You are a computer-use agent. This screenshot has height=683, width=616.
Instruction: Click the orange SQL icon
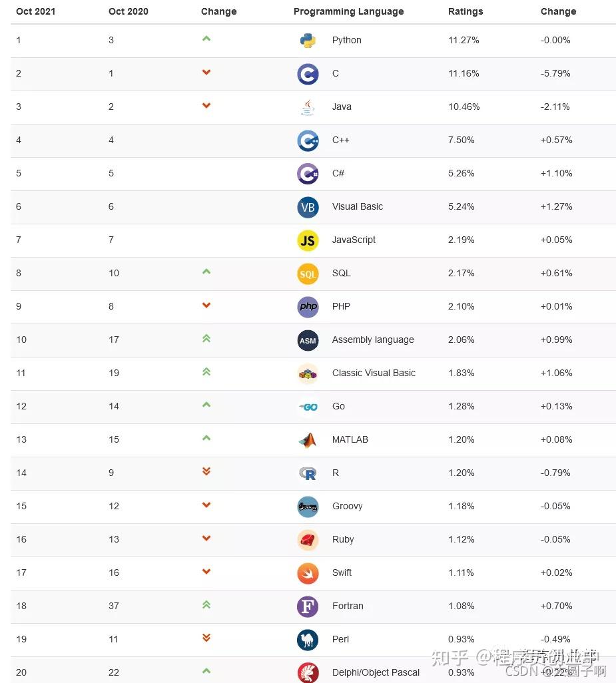point(308,274)
